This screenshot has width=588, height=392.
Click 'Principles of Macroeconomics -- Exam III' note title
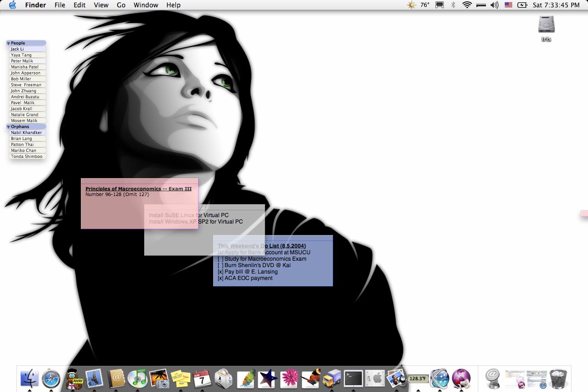pyautogui.click(x=138, y=189)
